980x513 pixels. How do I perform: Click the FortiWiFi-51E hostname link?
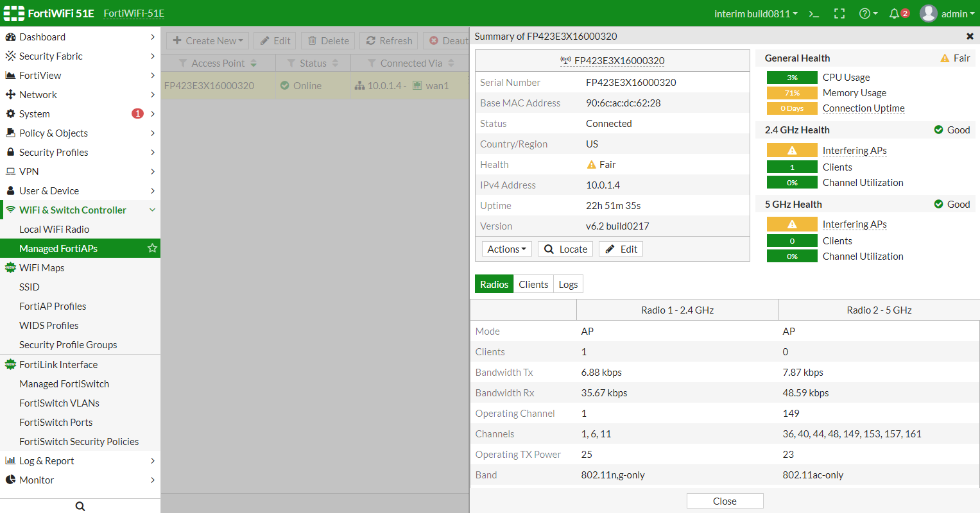point(134,13)
